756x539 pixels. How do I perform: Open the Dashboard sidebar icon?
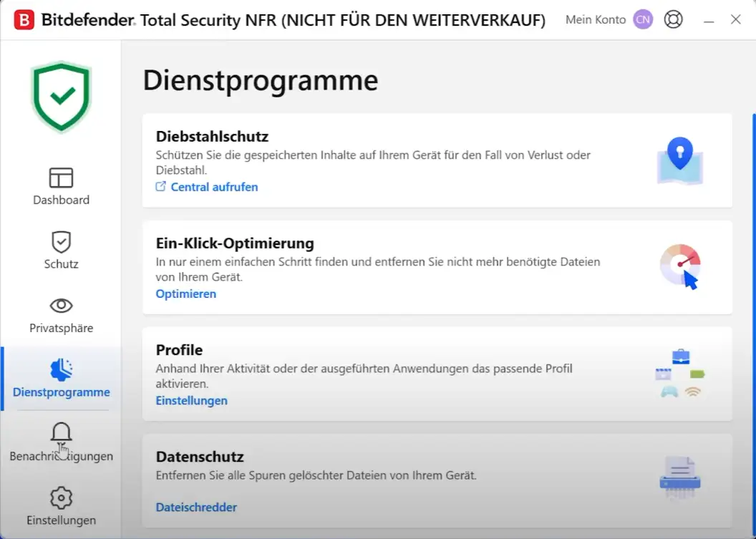coord(61,178)
